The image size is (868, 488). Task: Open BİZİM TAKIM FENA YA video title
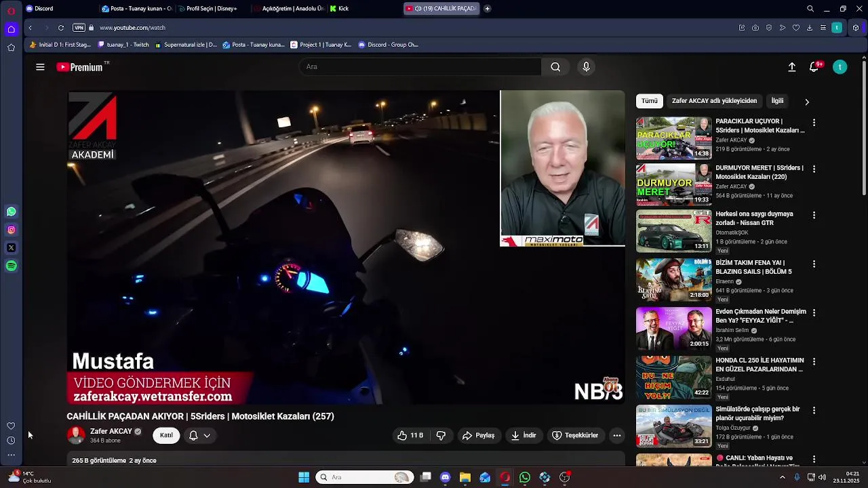(753, 267)
